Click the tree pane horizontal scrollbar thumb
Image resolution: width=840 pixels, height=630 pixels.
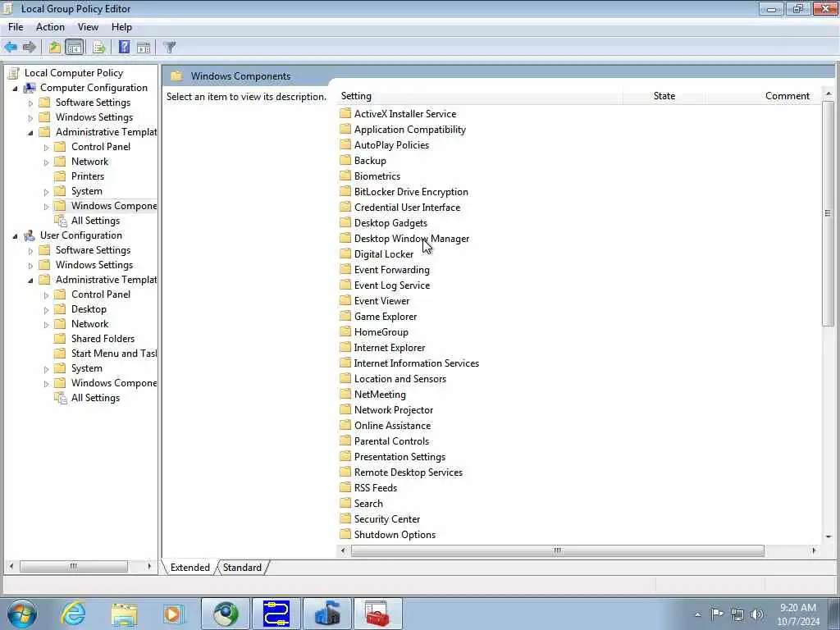coord(73,566)
